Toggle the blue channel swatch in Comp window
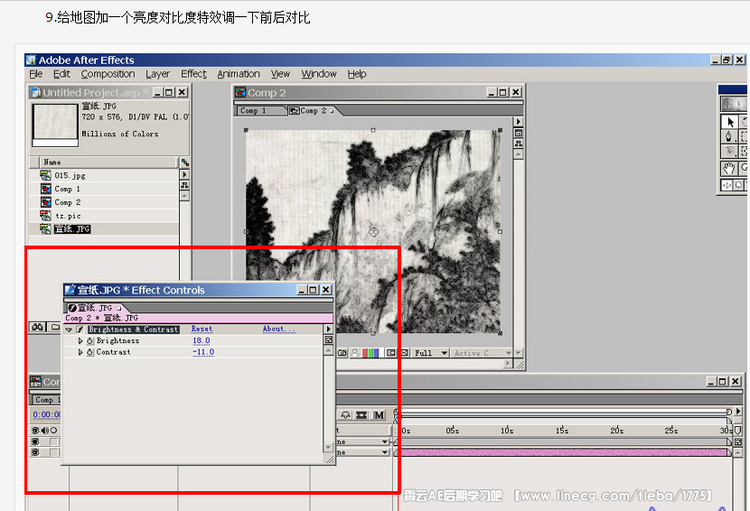Screen dimensions: 750x511 point(376,353)
